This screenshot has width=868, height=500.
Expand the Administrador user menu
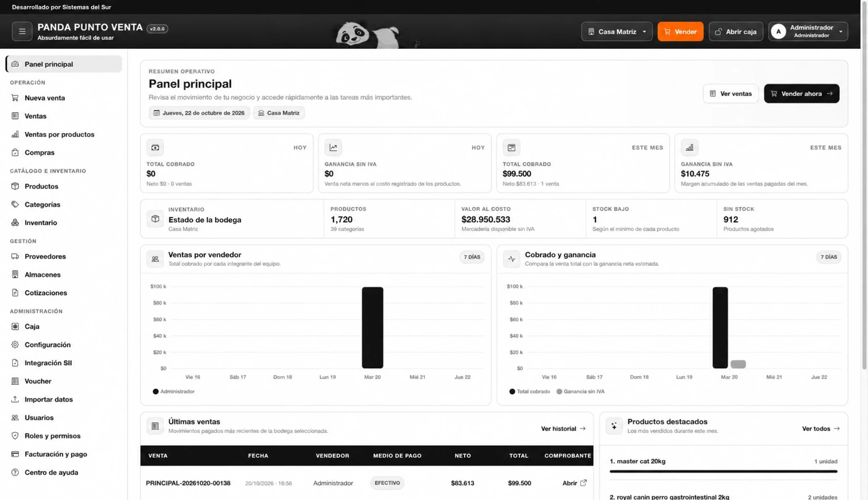pos(808,32)
